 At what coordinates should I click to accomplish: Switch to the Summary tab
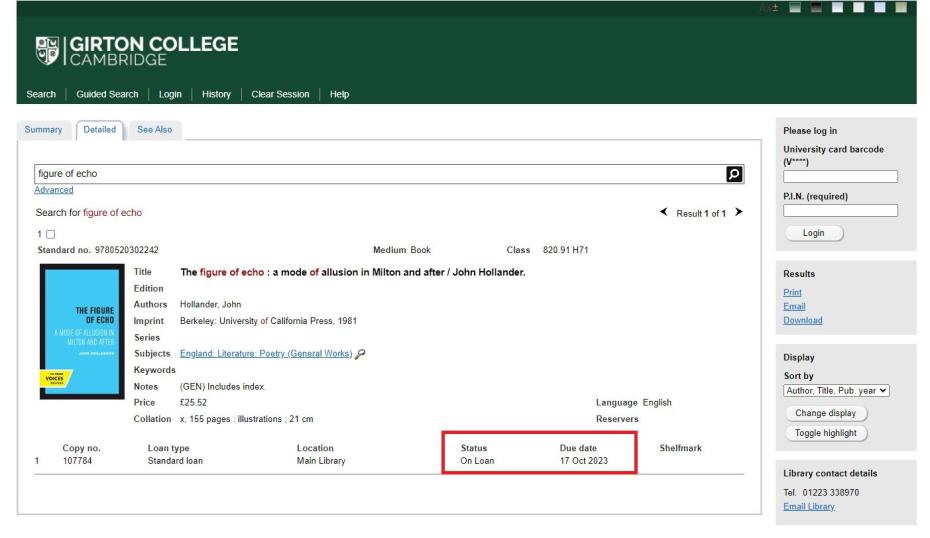click(43, 130)
